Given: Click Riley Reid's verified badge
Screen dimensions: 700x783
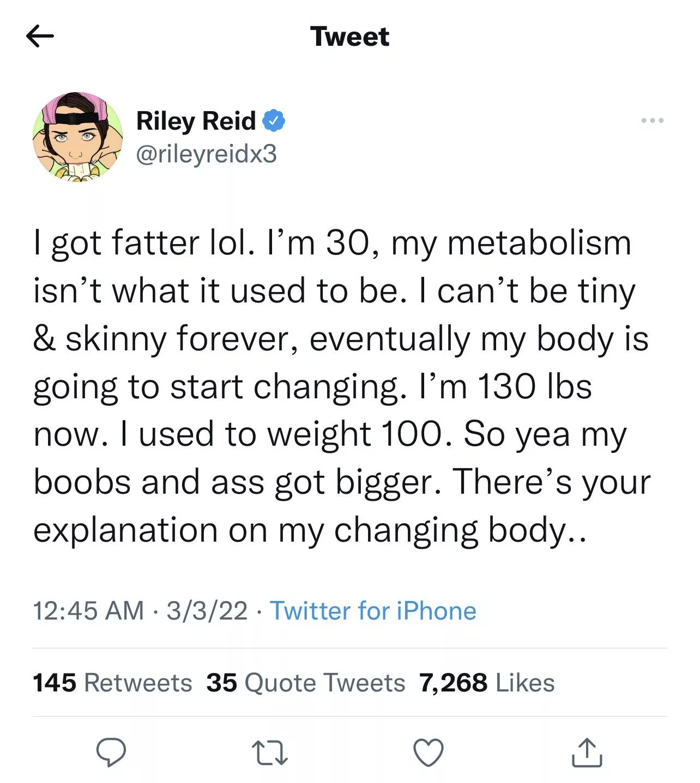Looking at the screenshot, I should (275, 120).
